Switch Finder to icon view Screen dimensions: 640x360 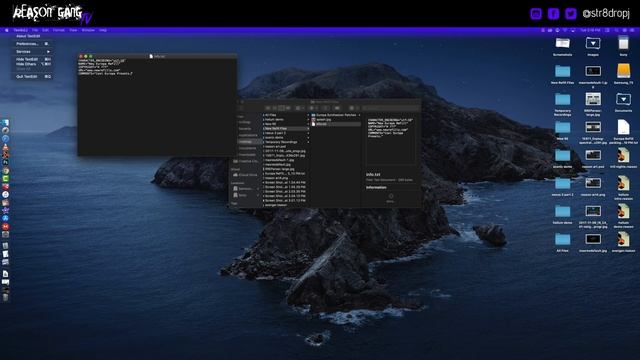click(268, 108)
